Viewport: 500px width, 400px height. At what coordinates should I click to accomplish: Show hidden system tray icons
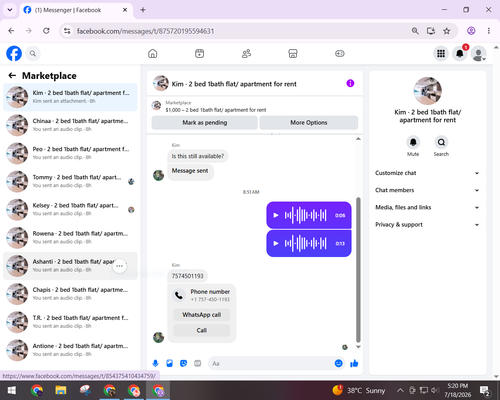[400, 390]
